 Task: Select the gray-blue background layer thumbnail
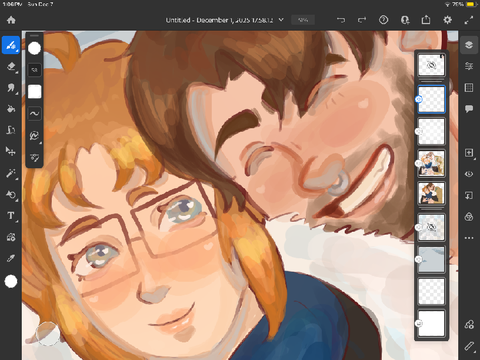click(x=431, y=259)
